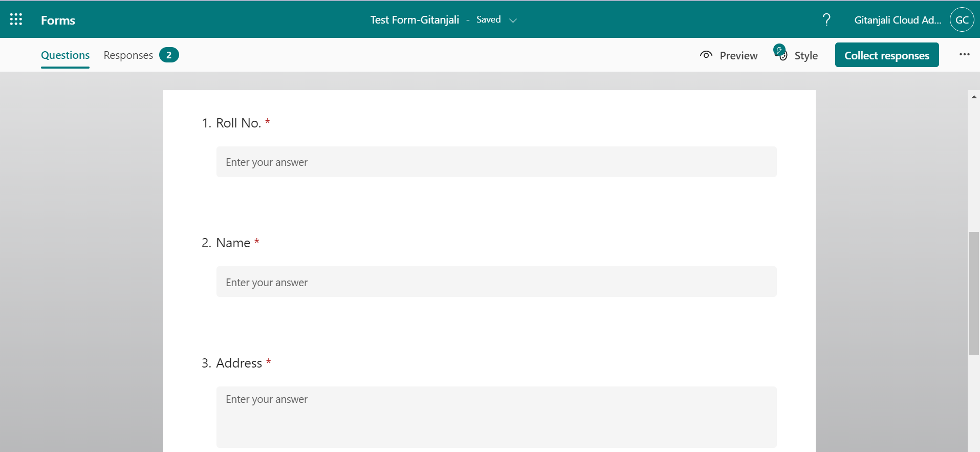Go to the Forms home link
This screenshot has width=980, height=452.
click(58, 20)
